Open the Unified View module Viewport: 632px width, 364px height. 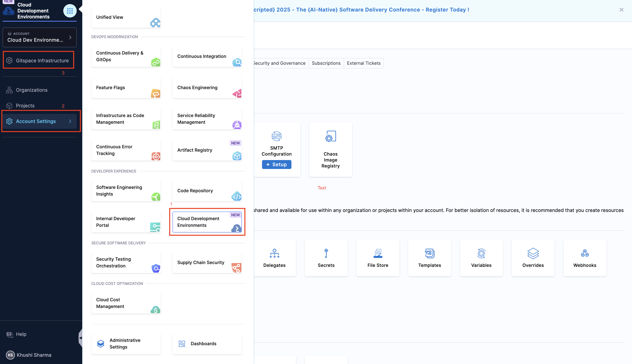(126, 17)
